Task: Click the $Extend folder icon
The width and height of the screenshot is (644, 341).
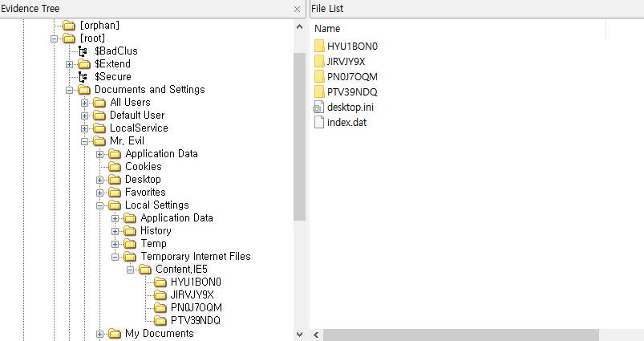Action: 84,64
